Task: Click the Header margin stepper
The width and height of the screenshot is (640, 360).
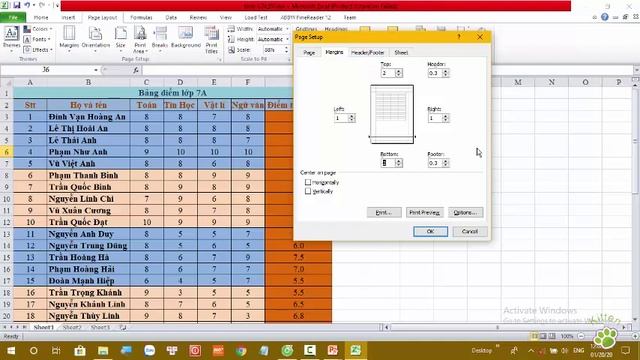Action: (x=446, y=73)
